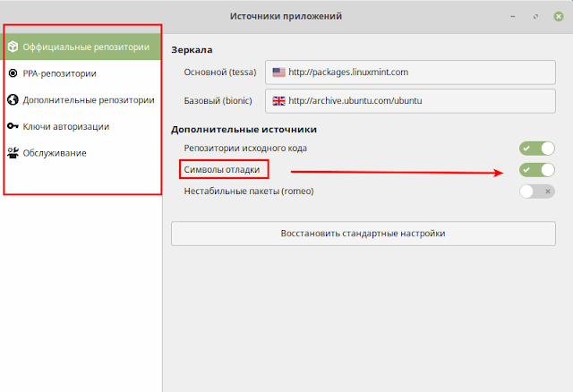This screenshot has height=392, width=573.
Task: Click the Репозитории исходного кода label
Action: tap(245, 149)
